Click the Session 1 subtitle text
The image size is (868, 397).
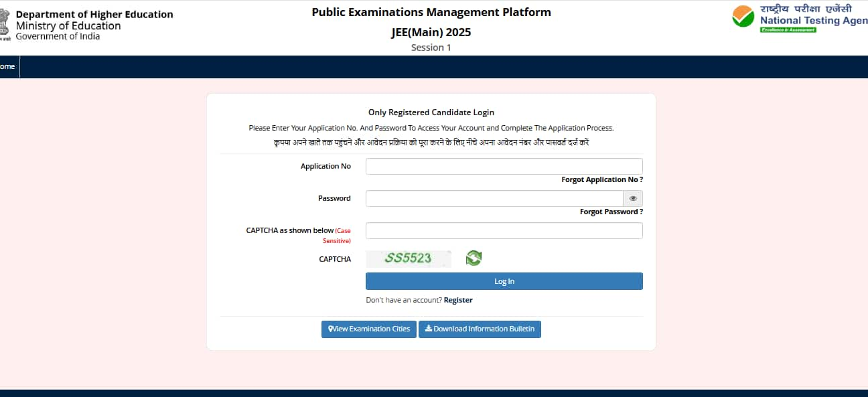click(x=431, y=48)
